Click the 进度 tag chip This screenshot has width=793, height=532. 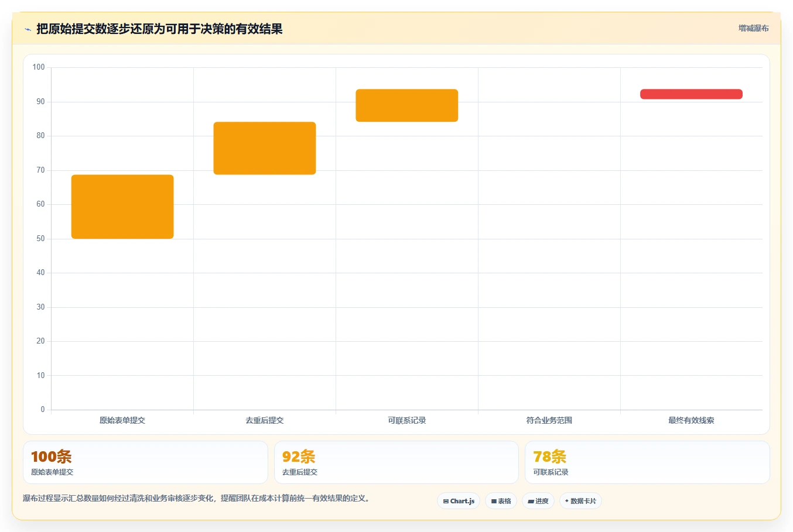(x=538, y=501)
